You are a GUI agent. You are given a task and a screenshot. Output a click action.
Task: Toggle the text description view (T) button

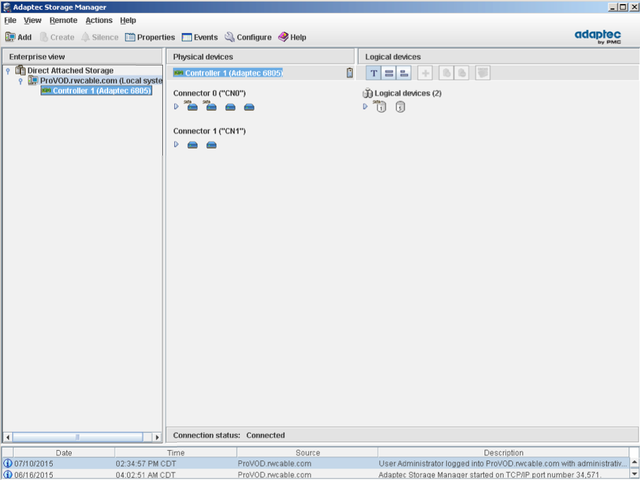point(373,73)
